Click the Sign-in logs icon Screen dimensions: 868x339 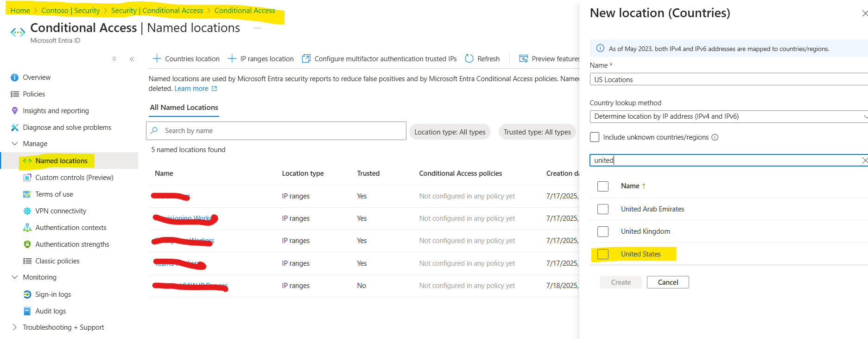27,294
